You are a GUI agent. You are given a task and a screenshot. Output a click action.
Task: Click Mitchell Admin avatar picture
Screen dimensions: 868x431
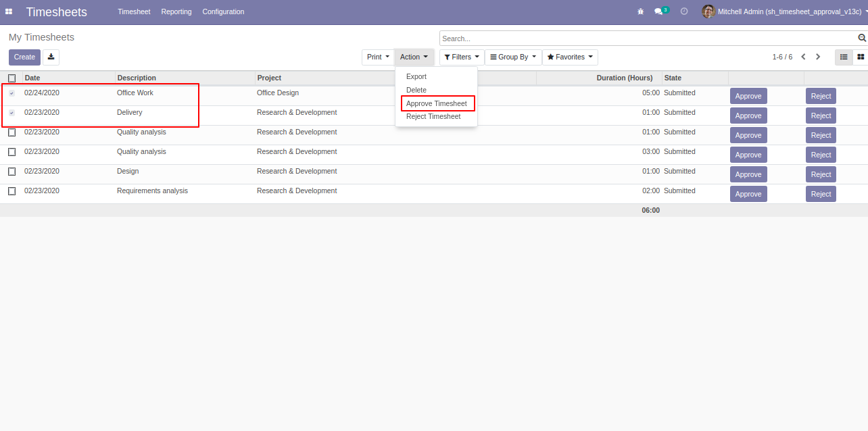[x=708, y=11]
